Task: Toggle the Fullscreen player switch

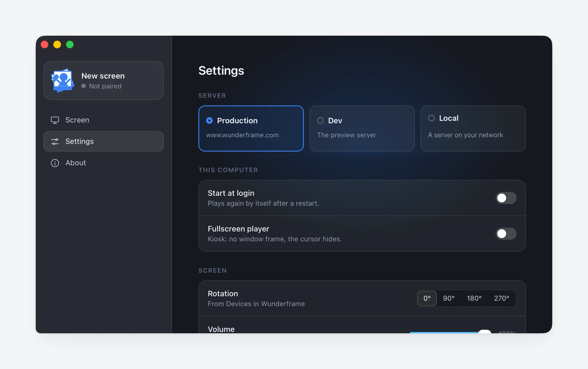Action: [x=506, y=234]
